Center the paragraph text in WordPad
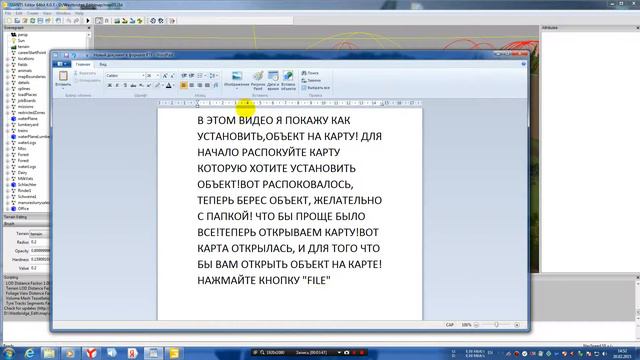The width and height of the screenshot is (640, 360). click(x=191, y=85)
